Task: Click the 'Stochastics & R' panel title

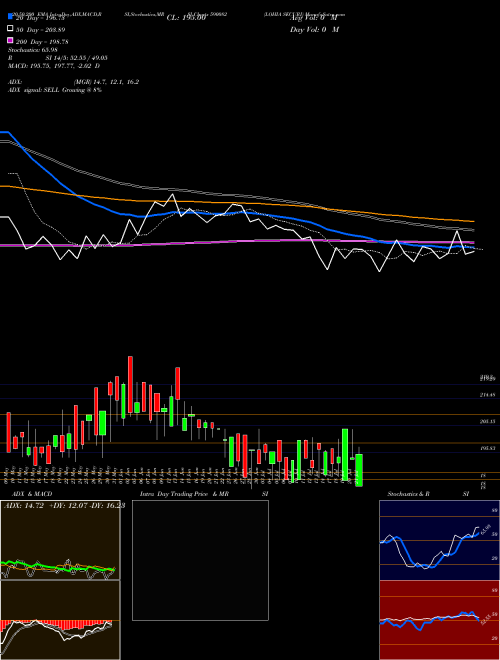Action: [409, 494]
